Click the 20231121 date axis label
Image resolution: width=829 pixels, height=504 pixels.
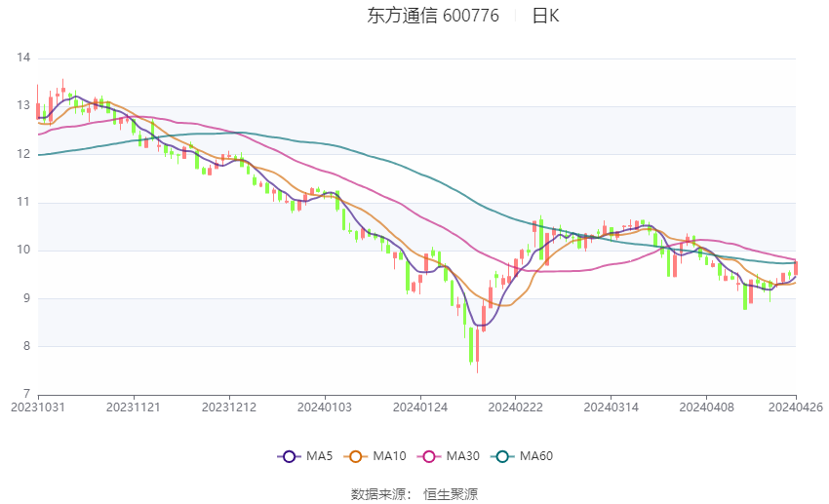pyautogui.click(x=134, y=407)
